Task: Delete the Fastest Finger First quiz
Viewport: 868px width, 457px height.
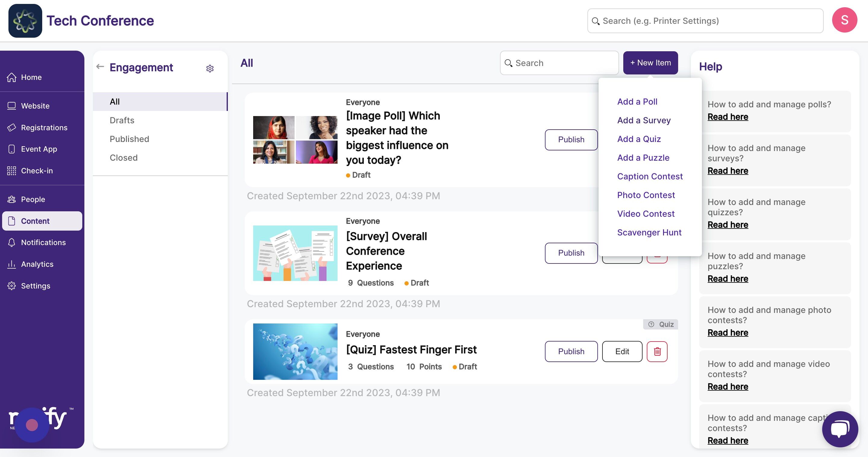Action: click(657, 351)
